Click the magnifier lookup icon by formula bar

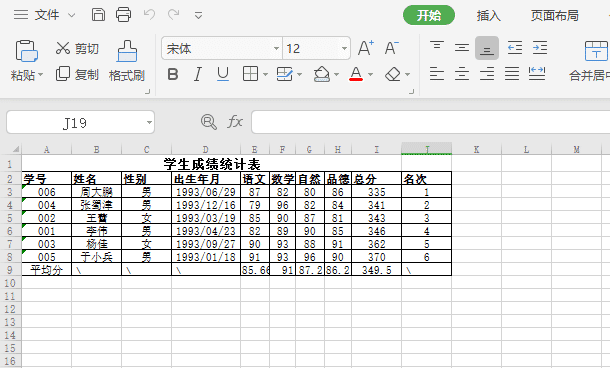pyautogui.click(x=209, y=122)
